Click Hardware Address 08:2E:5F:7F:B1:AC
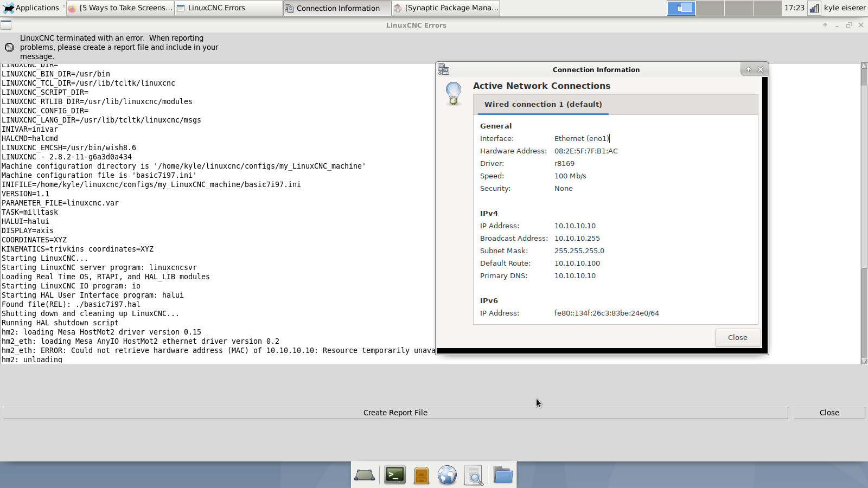 click(586, 151)
